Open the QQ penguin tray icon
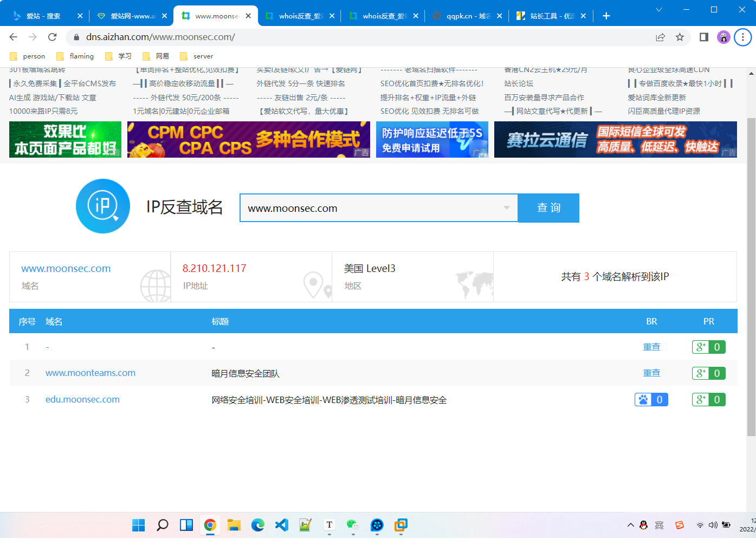 coord(644,525)
